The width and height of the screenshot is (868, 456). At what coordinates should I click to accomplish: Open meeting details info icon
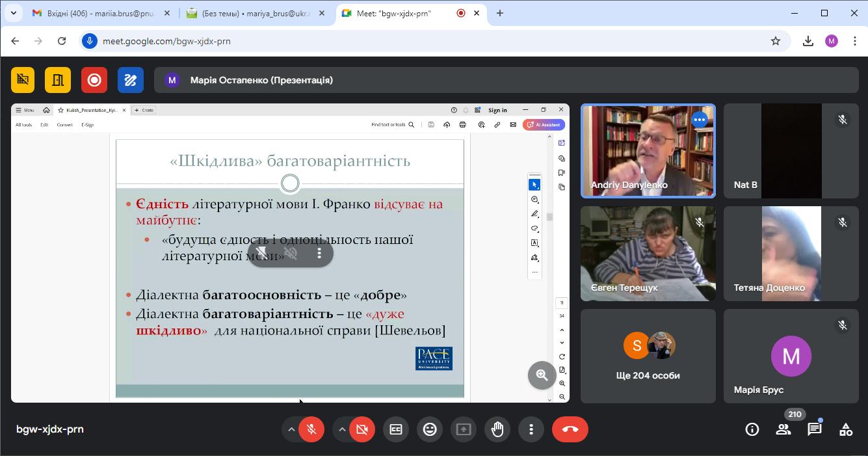click(x=752, y=429)
